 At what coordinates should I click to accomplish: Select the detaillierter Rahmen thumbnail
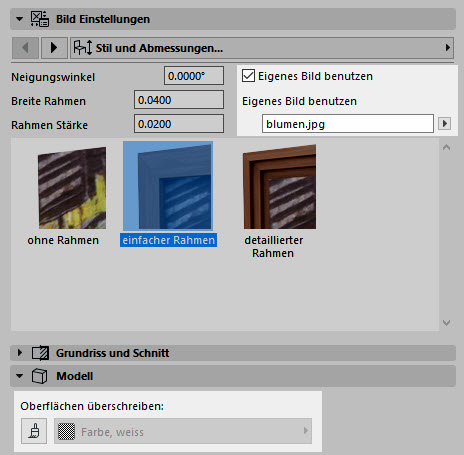[279, 187]
